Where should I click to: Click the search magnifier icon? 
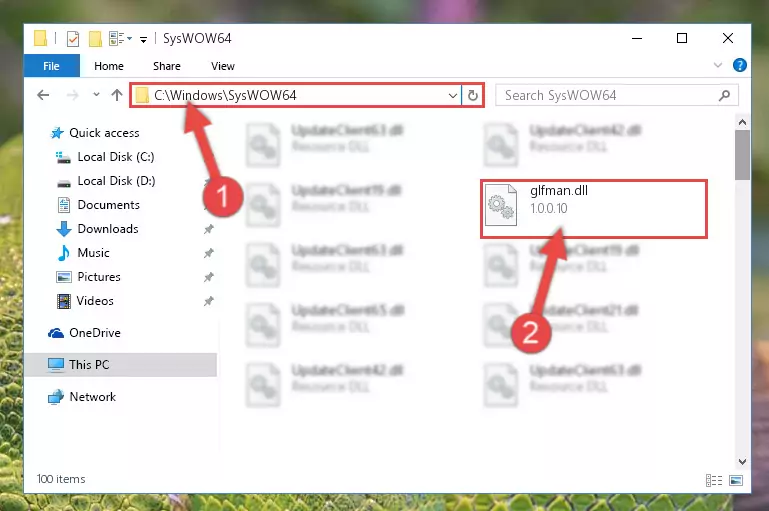click(724, 95)
